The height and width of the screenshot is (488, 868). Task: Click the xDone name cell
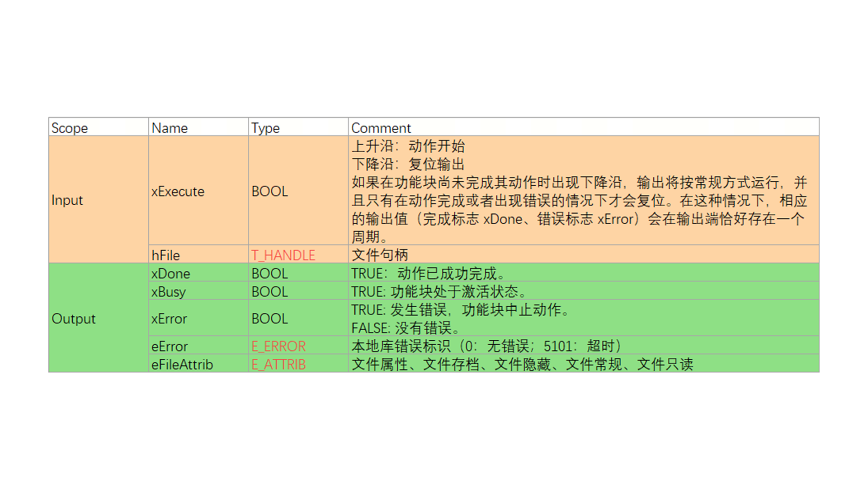click(x=170, y=273)
